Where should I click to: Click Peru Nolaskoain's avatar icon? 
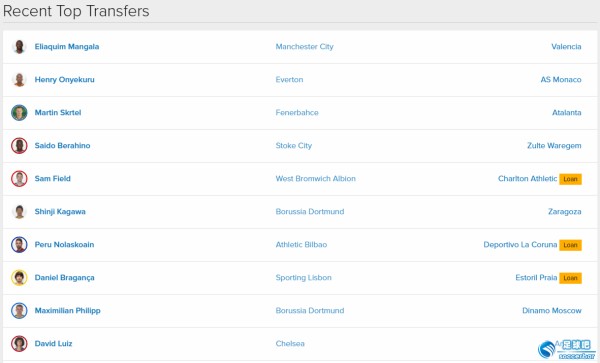point(19,244)
